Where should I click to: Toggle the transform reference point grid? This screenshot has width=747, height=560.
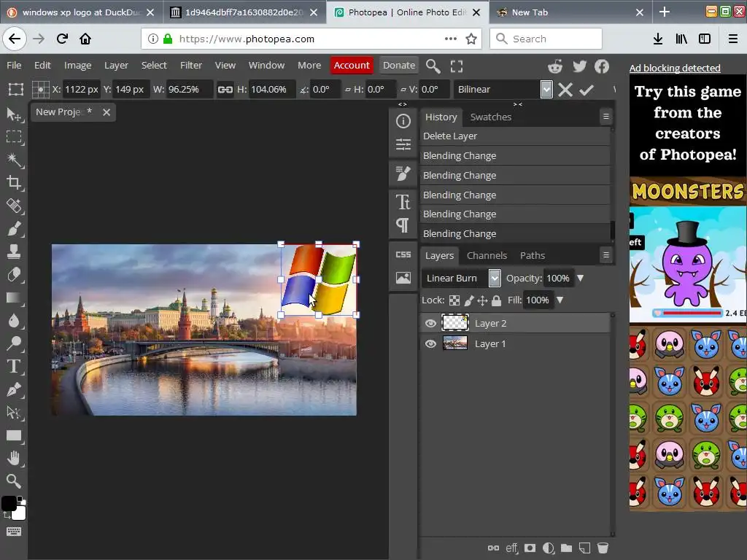41,90
